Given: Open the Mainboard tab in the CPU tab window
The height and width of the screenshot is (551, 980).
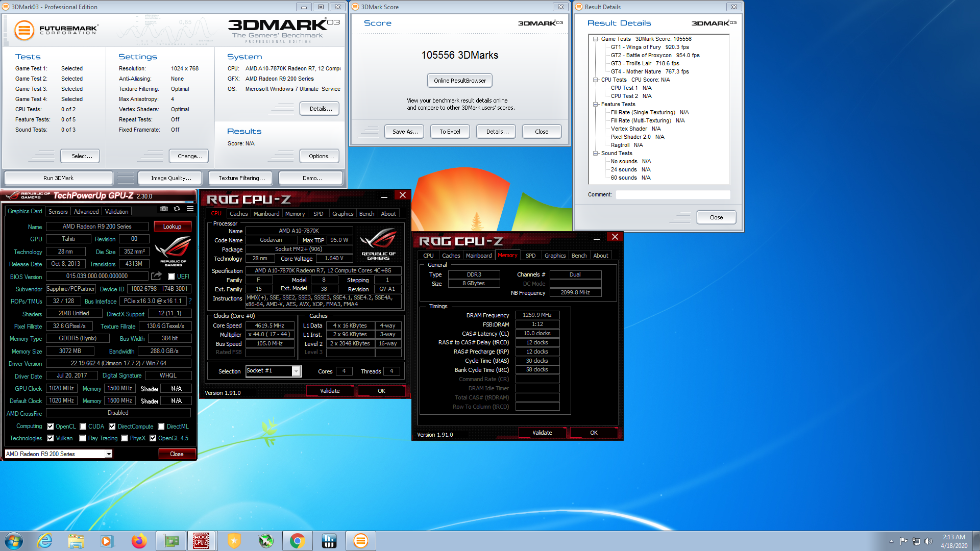Looking at the screenshot, I should pos(266,214).
